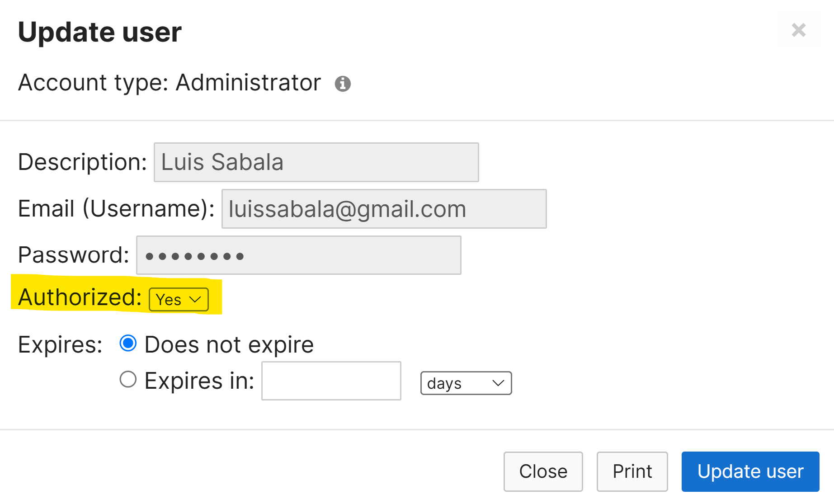Click the Email (Username) input field

click(x=384, y=209)
